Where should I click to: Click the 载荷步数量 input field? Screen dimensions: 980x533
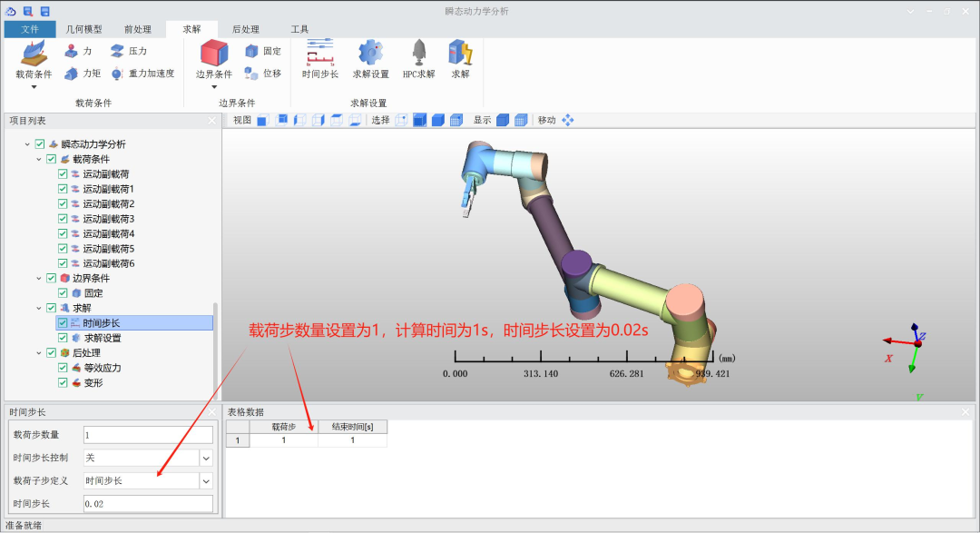pyautogui.click(x=148, y=435)
